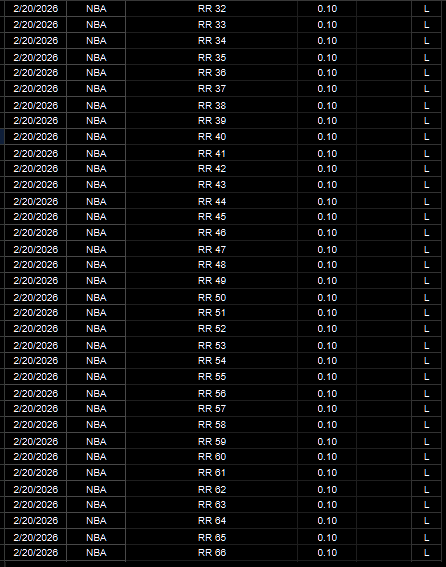Click the 0.10 value in RR 44 row
The height and width of the screenshot is (567, 446).
(327, 202)
